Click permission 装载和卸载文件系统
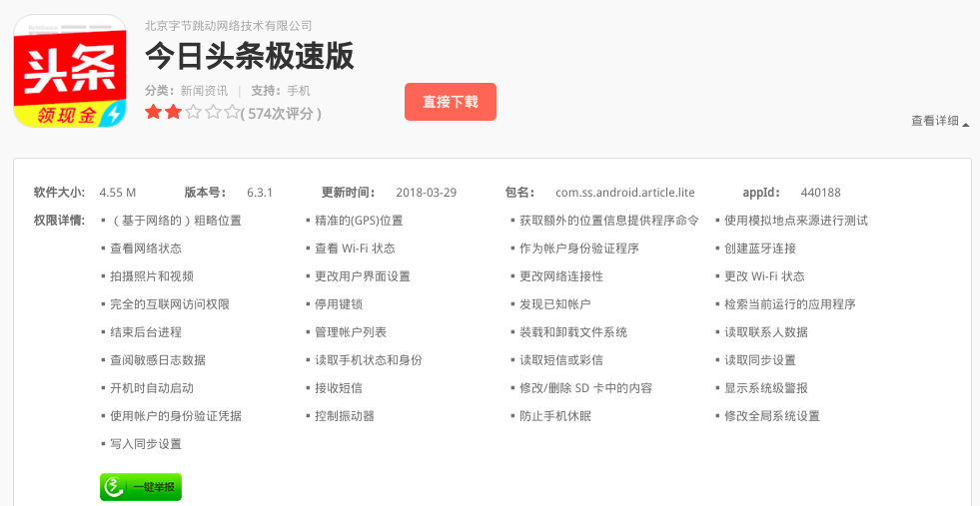The image size is (980, 506). click(x=573, y=332)
